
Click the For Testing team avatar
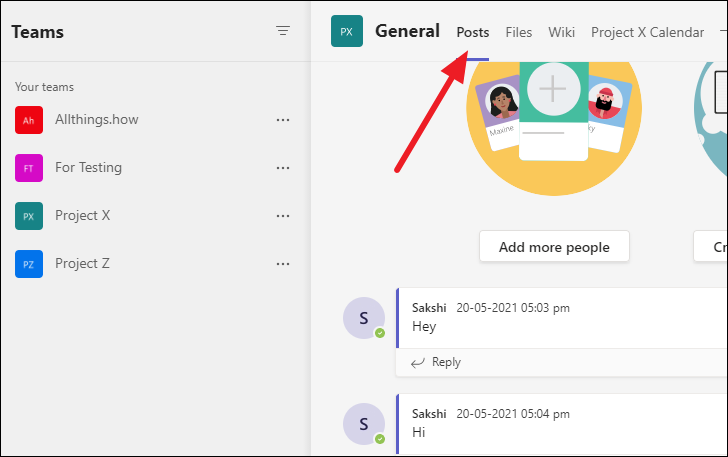pyautogui.click(x=29, y=168)
